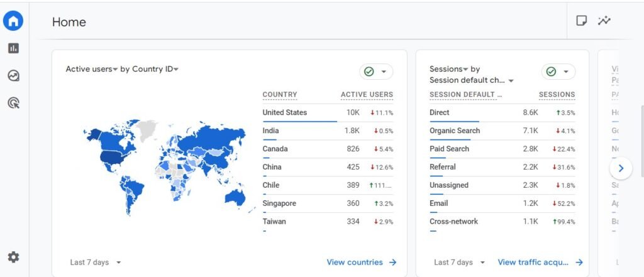Click the ACTIVE USERS column header
The image size is (644, 277).
click(x=367, y=94)
